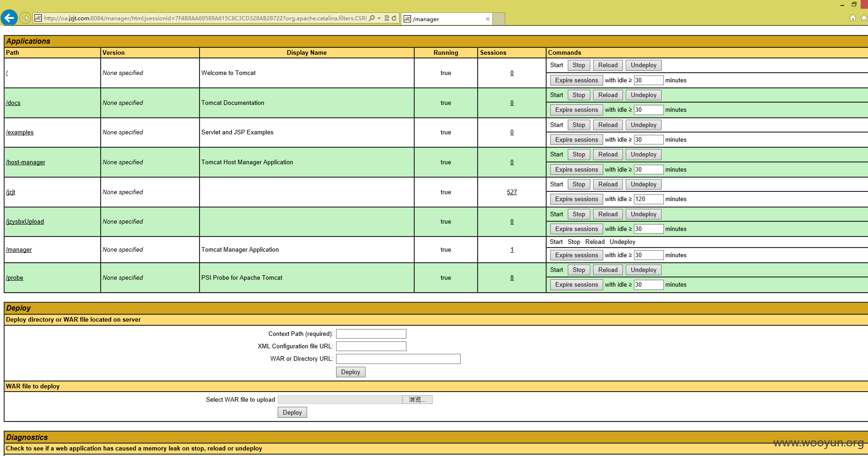This screenshot has width=868, height=456.
Task: Reload the PSI Probe for Apache Tomcat
Action: coord(608,270)
